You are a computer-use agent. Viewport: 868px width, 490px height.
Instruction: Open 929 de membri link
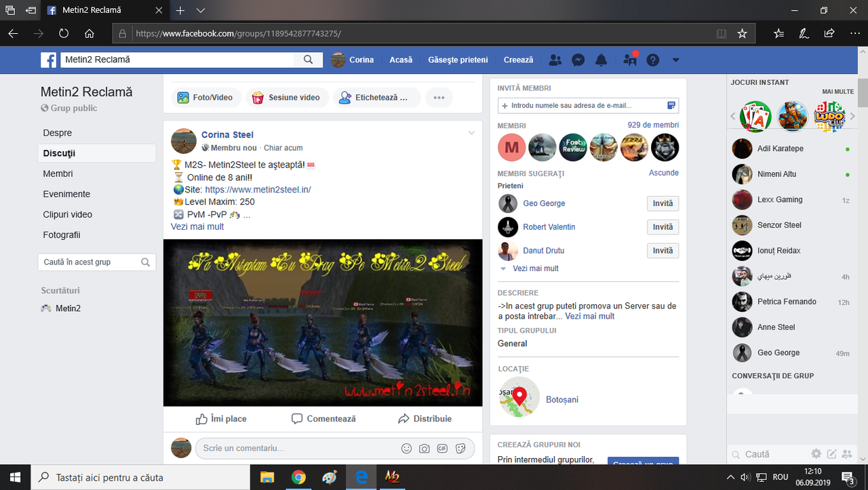(x=653, y=125)
